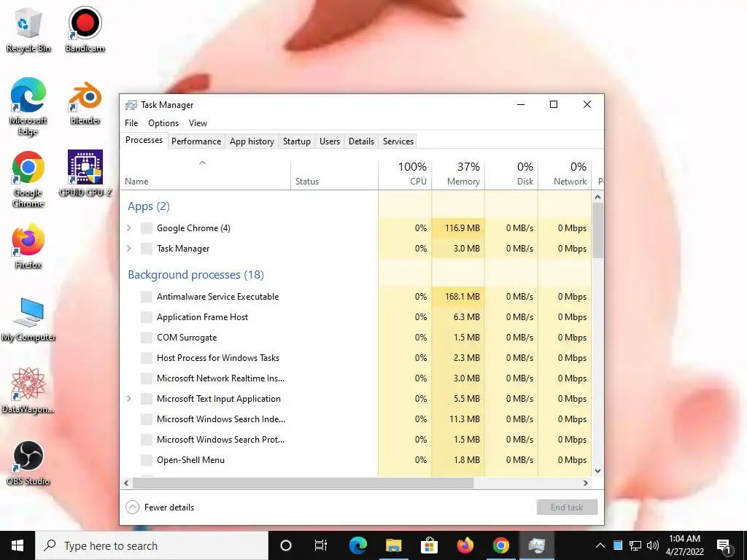Viewport: 747px width, 560px height.
Task: Select the My Computer desktop icon
Action: [x=28, y=319]
